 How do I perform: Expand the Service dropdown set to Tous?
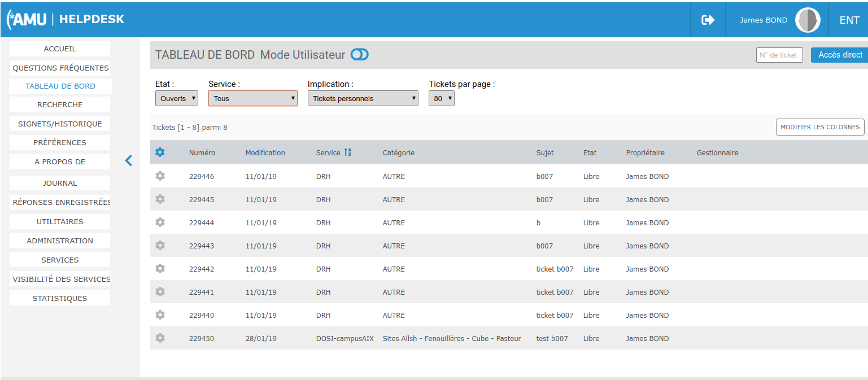coord(252,98)
